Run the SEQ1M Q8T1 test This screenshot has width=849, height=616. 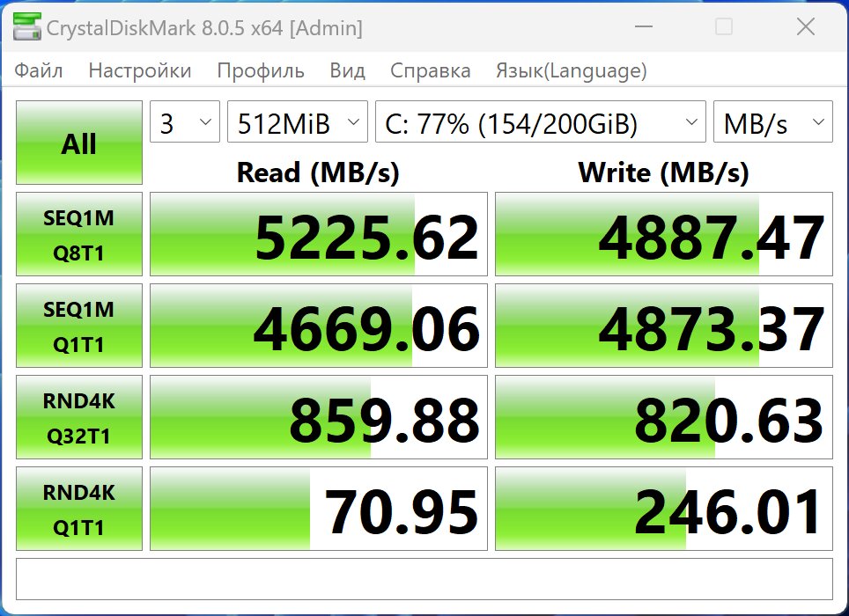(x=79, y=234)
